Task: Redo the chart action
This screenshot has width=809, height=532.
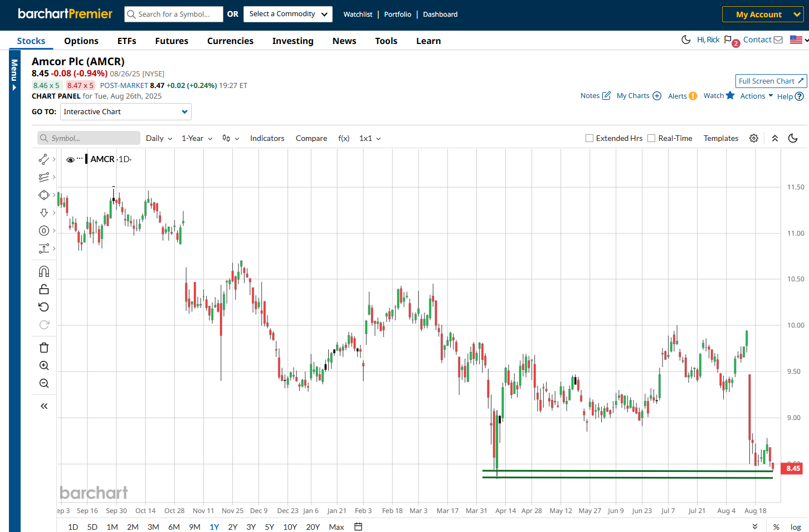Action: coord(44,325)
